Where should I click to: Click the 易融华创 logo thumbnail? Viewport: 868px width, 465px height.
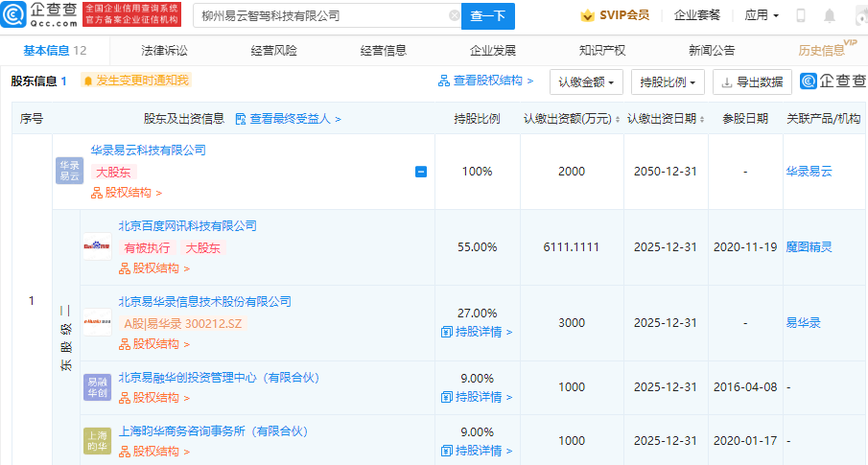[97, 387]
